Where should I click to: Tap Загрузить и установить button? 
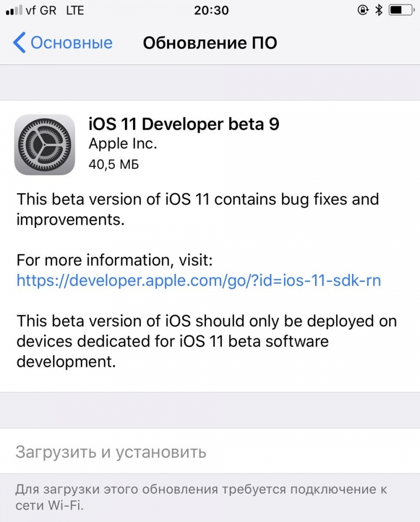point(210,452)
